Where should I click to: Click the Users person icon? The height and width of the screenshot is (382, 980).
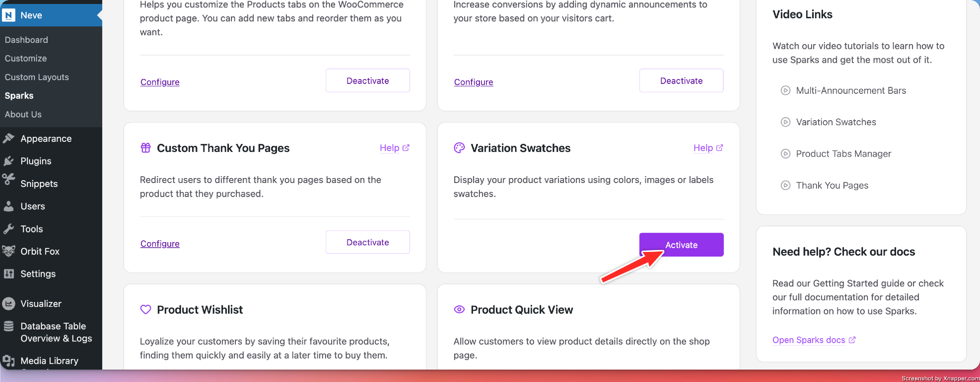click(x=8, y=206)
